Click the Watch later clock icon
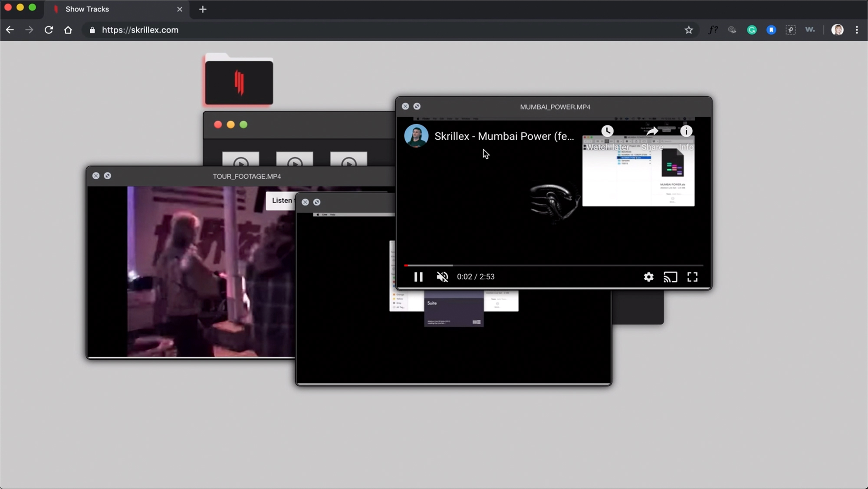This screenshot has width=868, height=489. (607, 131)
